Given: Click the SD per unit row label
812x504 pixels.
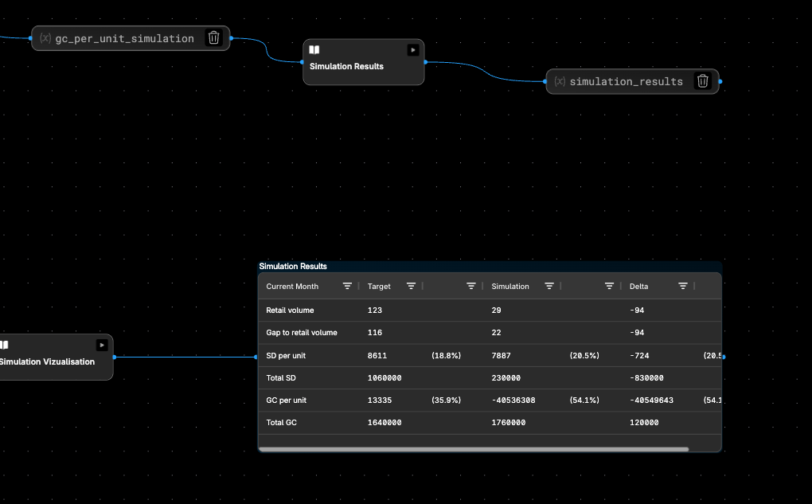Looking at the screenshot, I should click(x=285, y=356).
